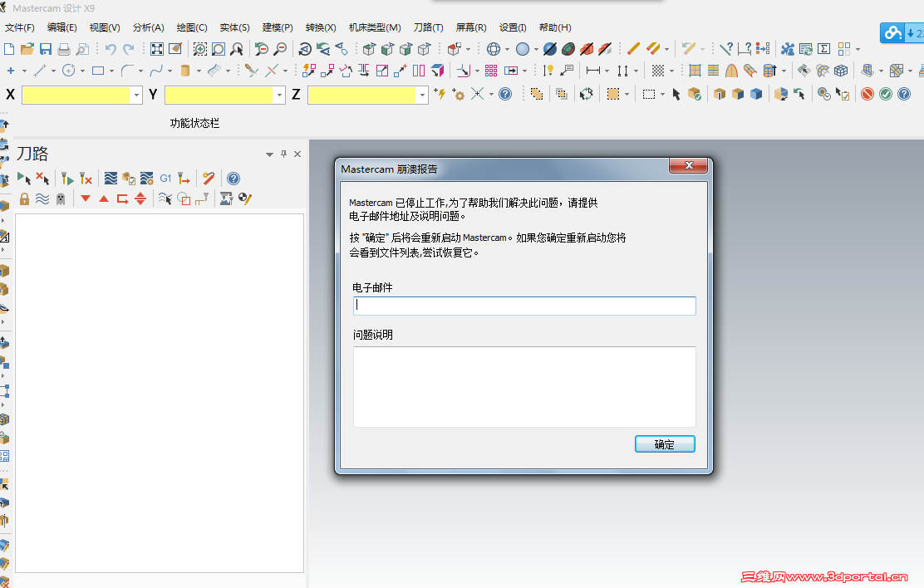Click the Z coordinate yellow input field
This screenshot has width=924, height=588.
pos(361,95)
